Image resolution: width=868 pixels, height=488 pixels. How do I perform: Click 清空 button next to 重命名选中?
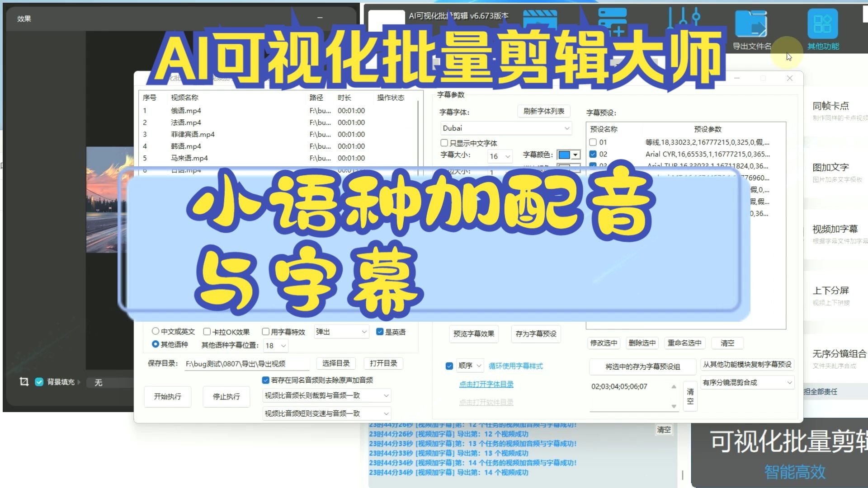tap(727, 343)
